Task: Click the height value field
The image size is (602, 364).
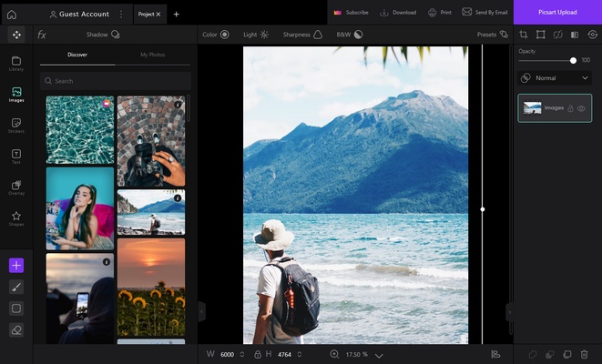Action: 284,354
